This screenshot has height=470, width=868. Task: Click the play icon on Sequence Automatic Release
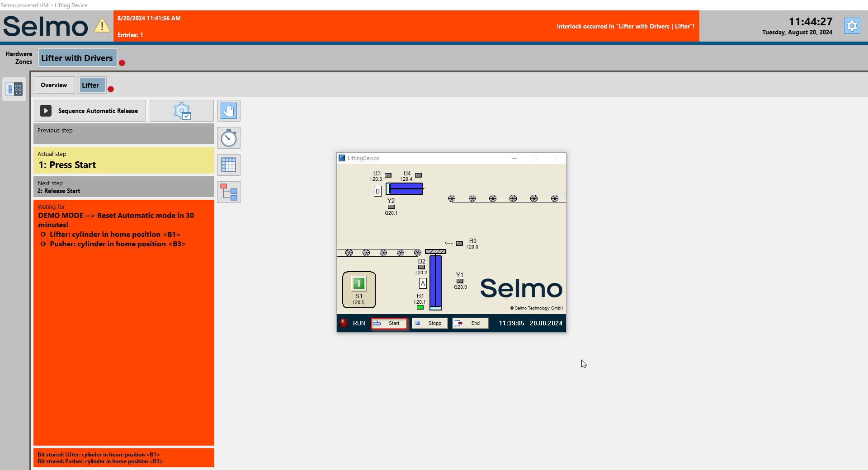46,111
